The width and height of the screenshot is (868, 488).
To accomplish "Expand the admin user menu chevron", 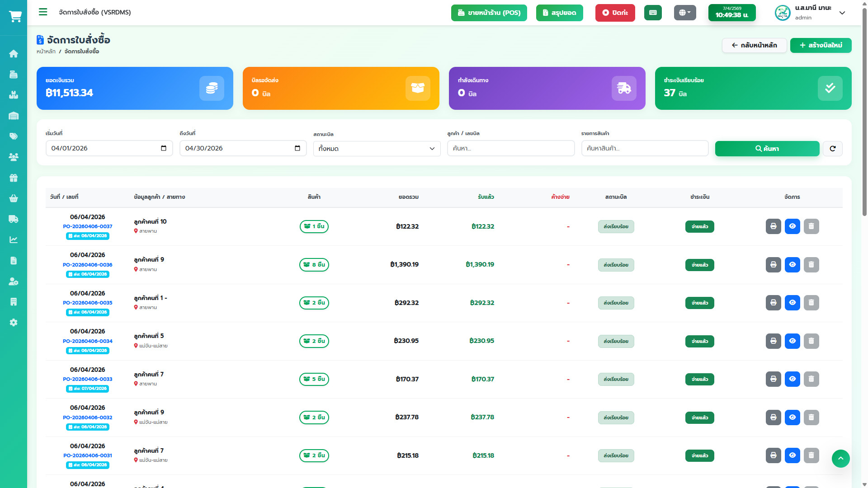I will pos(842,13).
